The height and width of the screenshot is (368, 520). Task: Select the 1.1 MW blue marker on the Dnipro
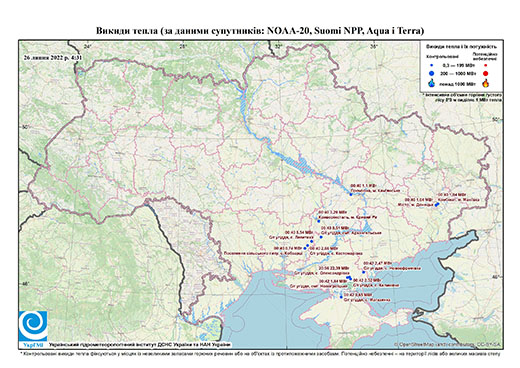coord(351,194)
